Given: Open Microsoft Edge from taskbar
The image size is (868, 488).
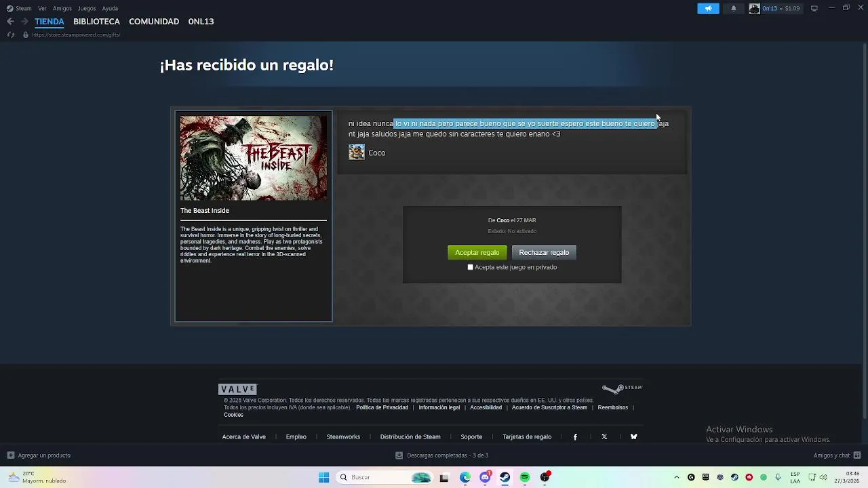Looking at the screenshot, I should (x=465, y=477).
